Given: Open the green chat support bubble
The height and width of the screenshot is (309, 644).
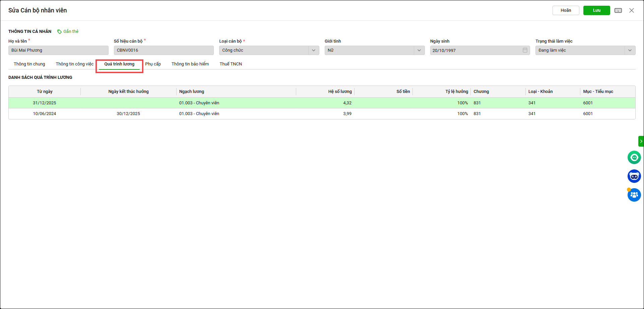Looking at the screenshot, I should click(x=634, y=157).
